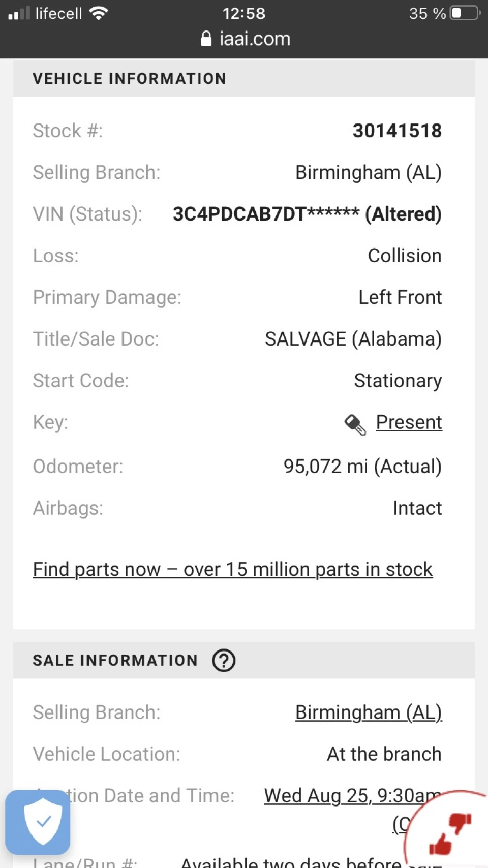Tap the Wi-Fi indicator in status bar
Screen dimensions: 488x868
pos(98,13)
